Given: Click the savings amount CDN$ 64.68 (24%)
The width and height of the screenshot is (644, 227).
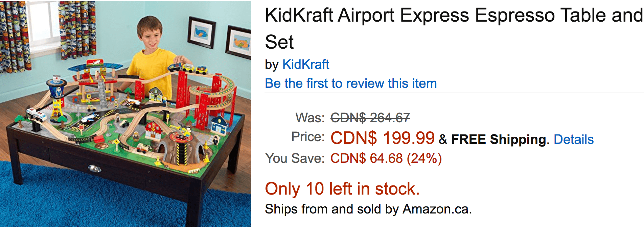Looking at the screenshot, I should 386,158.
